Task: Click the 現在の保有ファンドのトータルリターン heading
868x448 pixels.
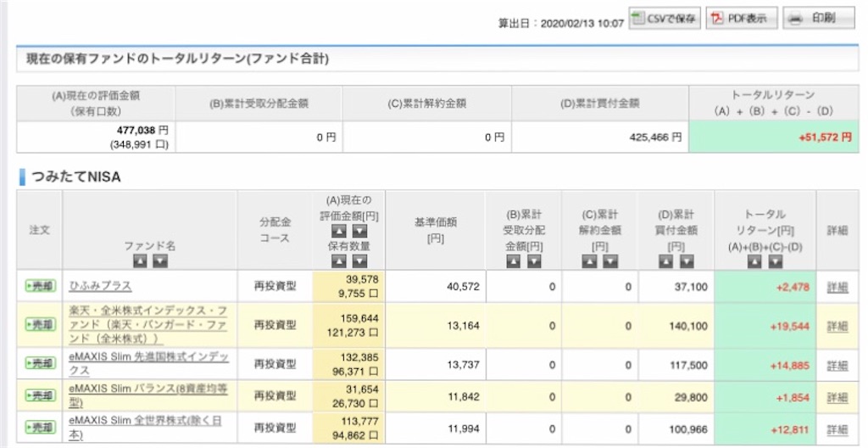Action: tap(177, 59)
